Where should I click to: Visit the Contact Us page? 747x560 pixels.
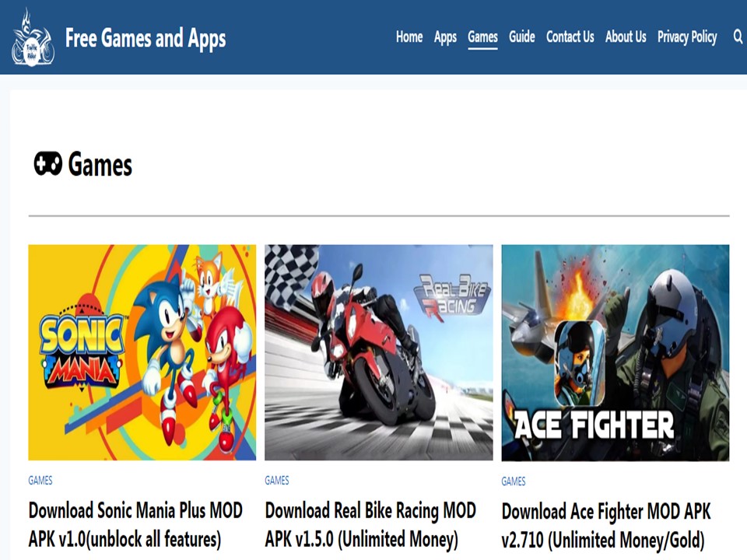click(x=570, y=37)
